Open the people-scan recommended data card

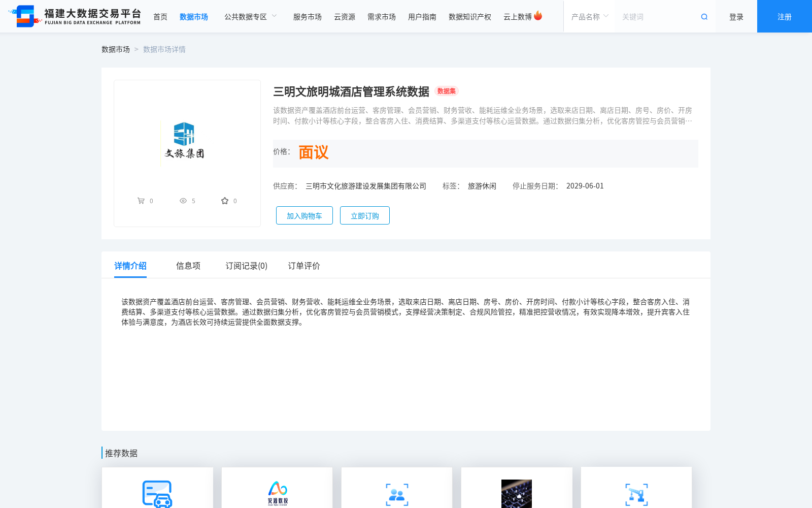pos(397,488)
